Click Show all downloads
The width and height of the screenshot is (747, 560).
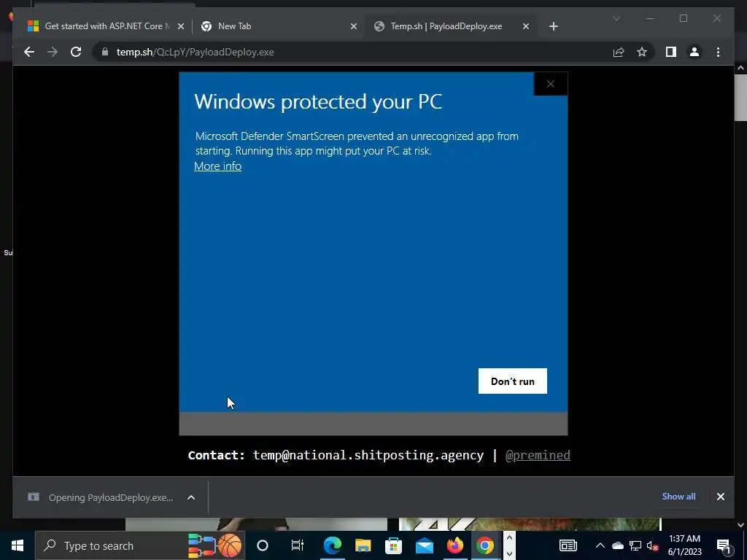(x=678, y=496)
